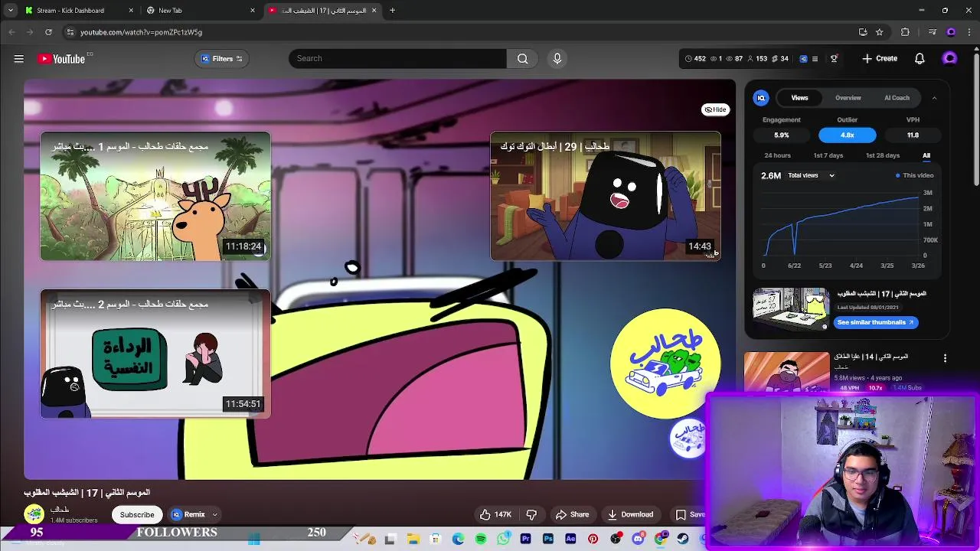
Task: Click the round channel logo end card
Action: tap(665, 364)
